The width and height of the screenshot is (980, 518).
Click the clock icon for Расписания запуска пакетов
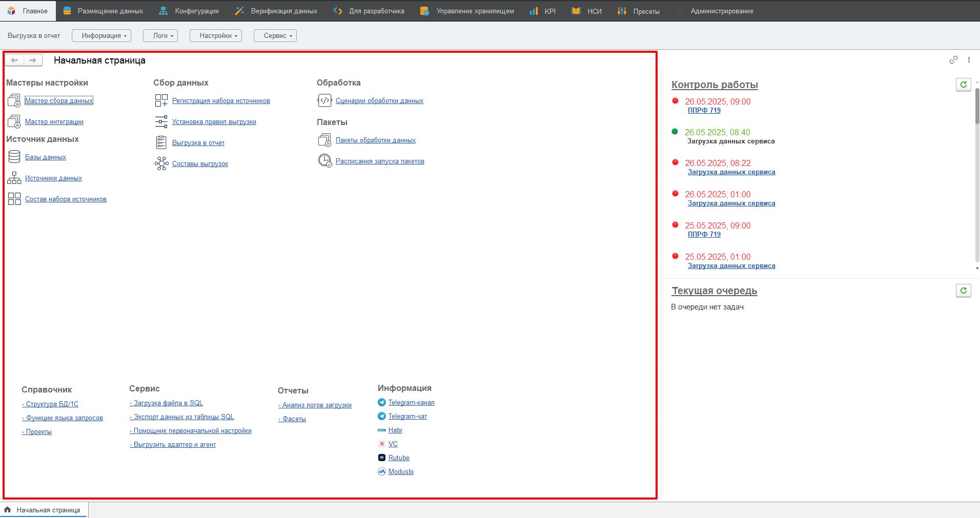pyautogui.click(x=324, y=161)
